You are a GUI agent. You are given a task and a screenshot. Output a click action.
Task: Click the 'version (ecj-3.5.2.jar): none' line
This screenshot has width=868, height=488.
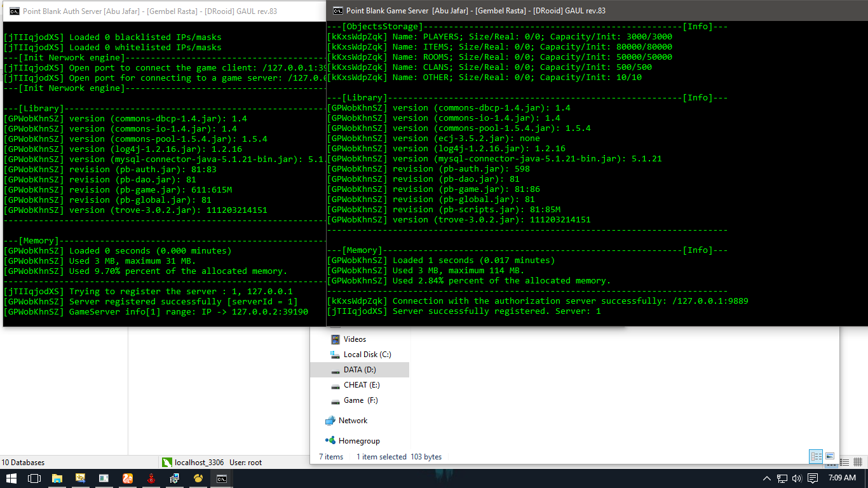tap(433, 139)
